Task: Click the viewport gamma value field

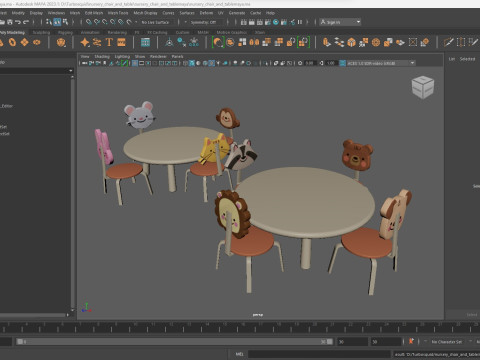Action: tap(330, 63)
